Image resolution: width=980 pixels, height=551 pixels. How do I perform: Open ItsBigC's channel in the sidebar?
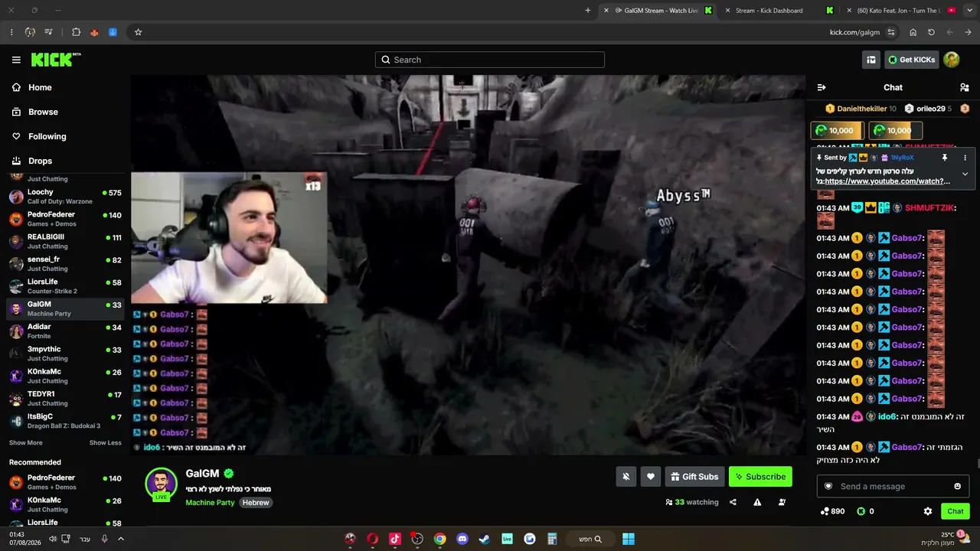[x=65, y=421]
